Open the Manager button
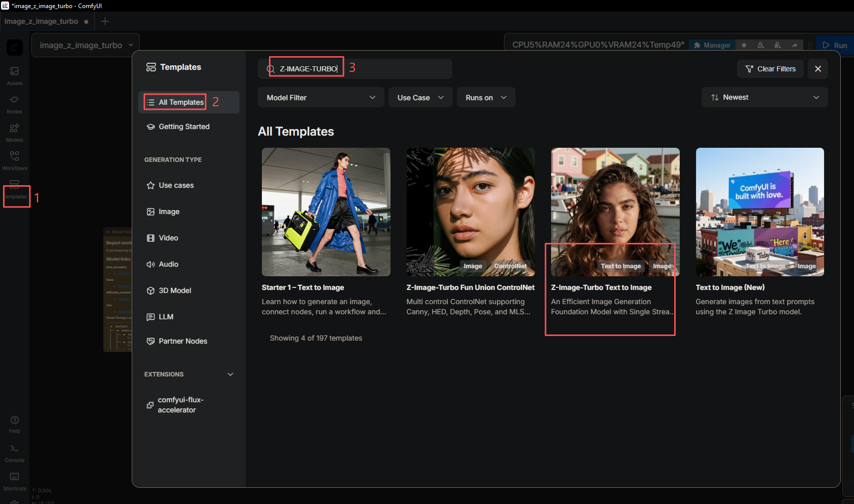 coord(712,45)
